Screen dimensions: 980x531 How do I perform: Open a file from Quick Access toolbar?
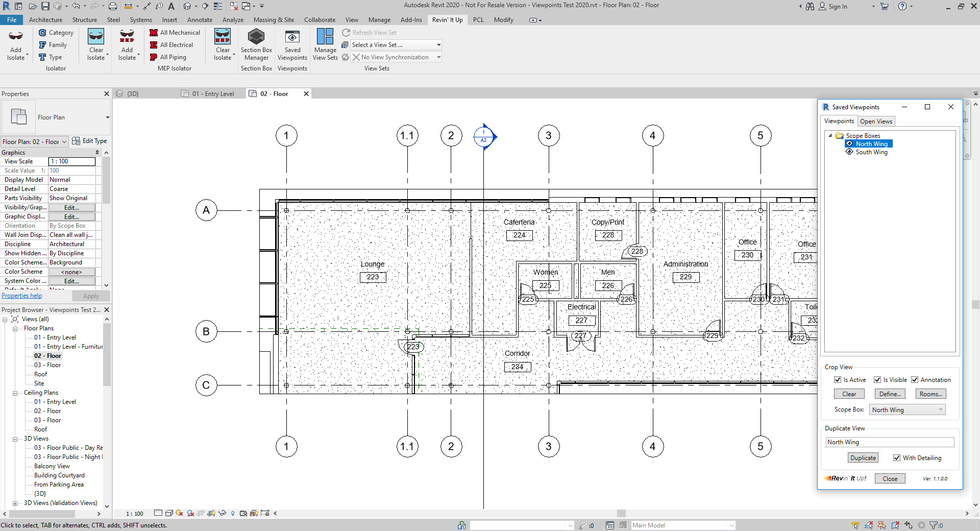pos(32,6)
